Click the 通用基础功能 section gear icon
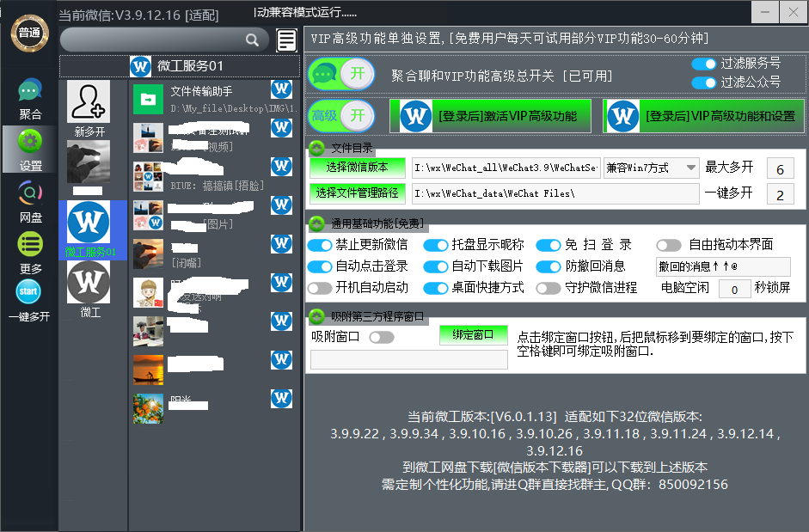Viewport: 809px width, 532px height. (x=316, y=223)
